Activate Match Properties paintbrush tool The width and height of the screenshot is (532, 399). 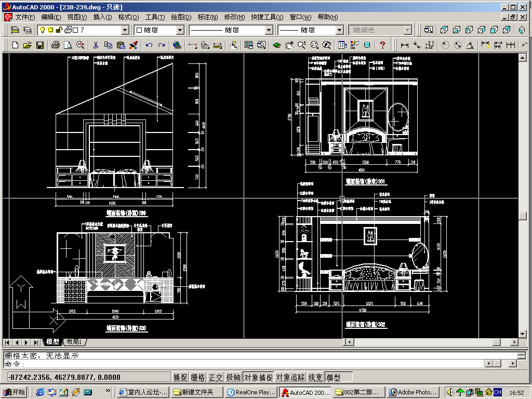click(x=134, y=45)
